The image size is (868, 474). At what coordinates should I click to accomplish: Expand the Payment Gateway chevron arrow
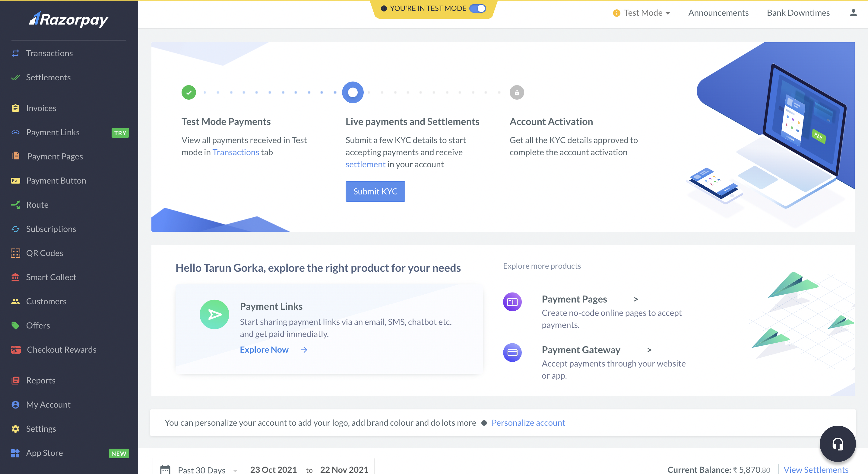[649, 350]
